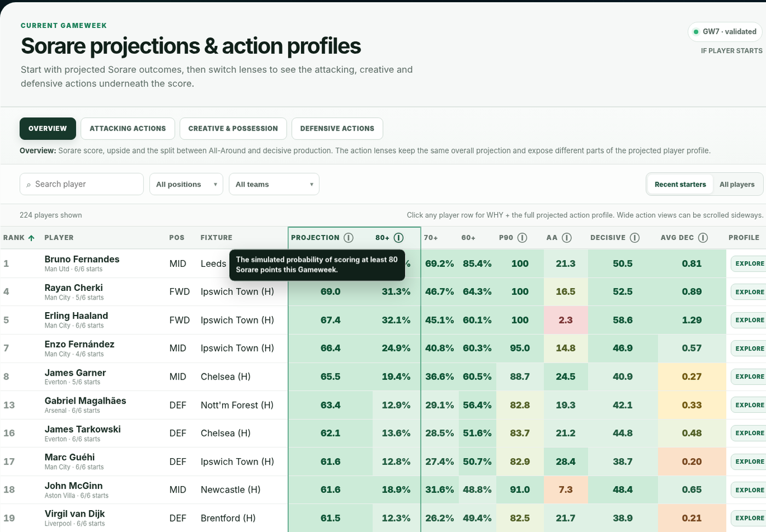Open the All teams dropdown
This screenshot has height=532, width=766.
click(274, 184)
